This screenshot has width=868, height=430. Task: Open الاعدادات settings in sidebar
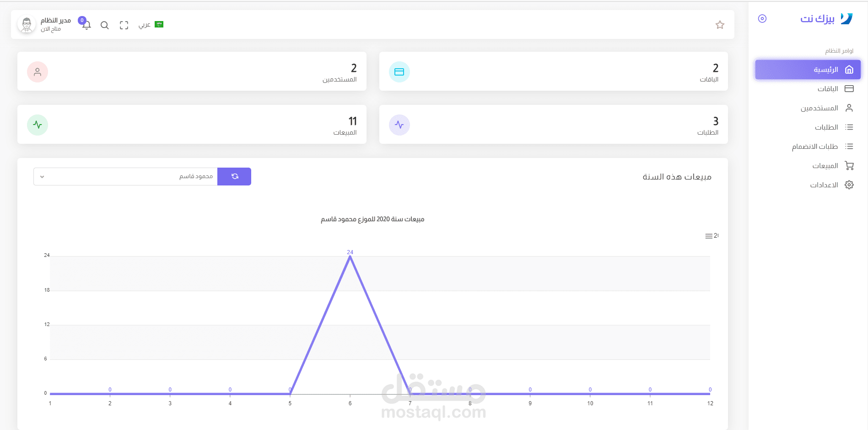[824, 185]
